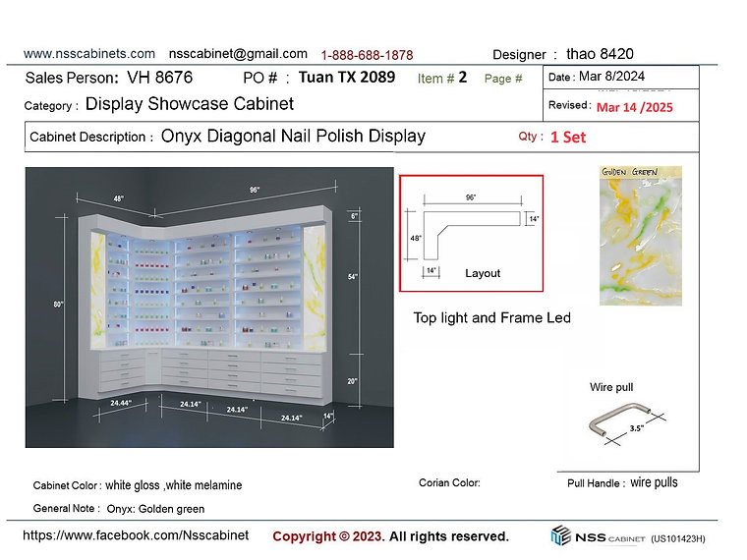Screen dimensions: 747x560
Task: Click the 'Corian Color:' label
Action: (x=449, y=482)
